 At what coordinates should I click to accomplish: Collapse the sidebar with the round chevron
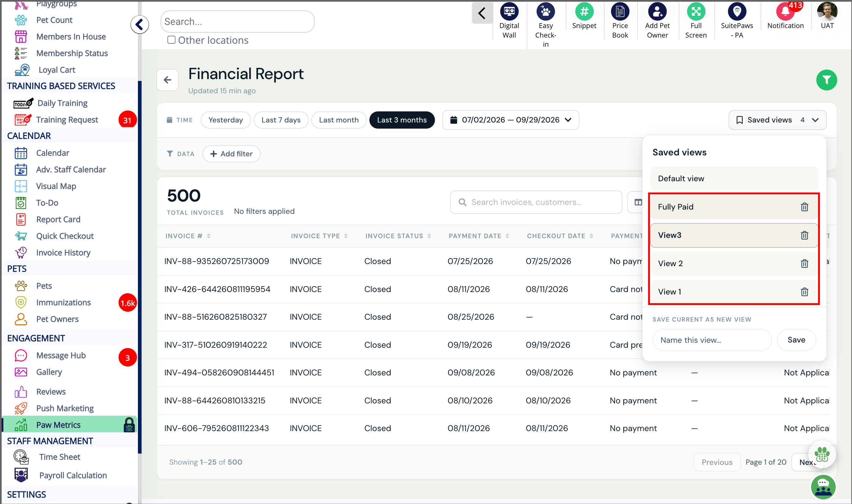139,24
